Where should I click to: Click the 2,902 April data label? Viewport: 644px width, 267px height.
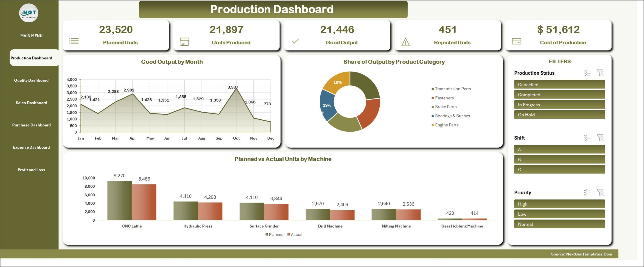(129, 90)
